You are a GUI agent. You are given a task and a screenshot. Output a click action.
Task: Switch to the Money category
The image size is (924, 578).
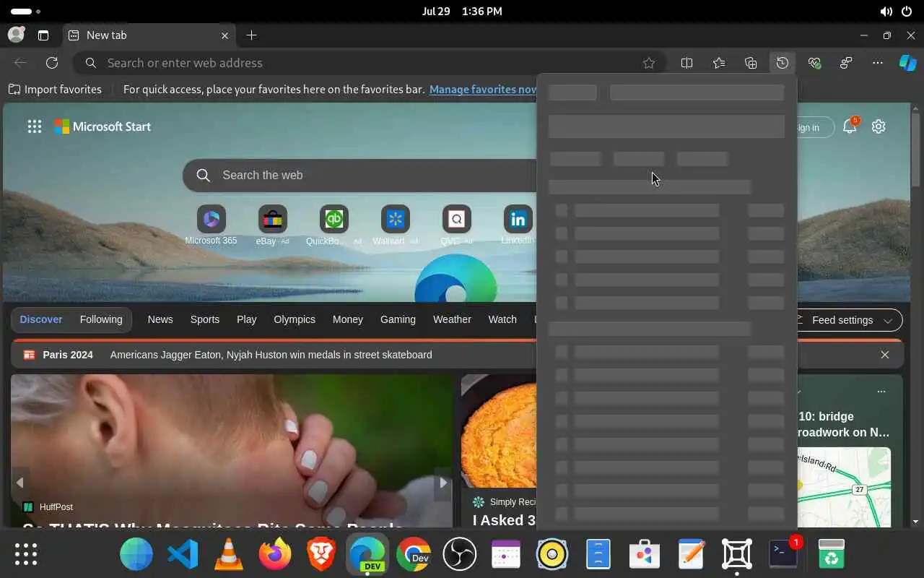click(348, 319)
